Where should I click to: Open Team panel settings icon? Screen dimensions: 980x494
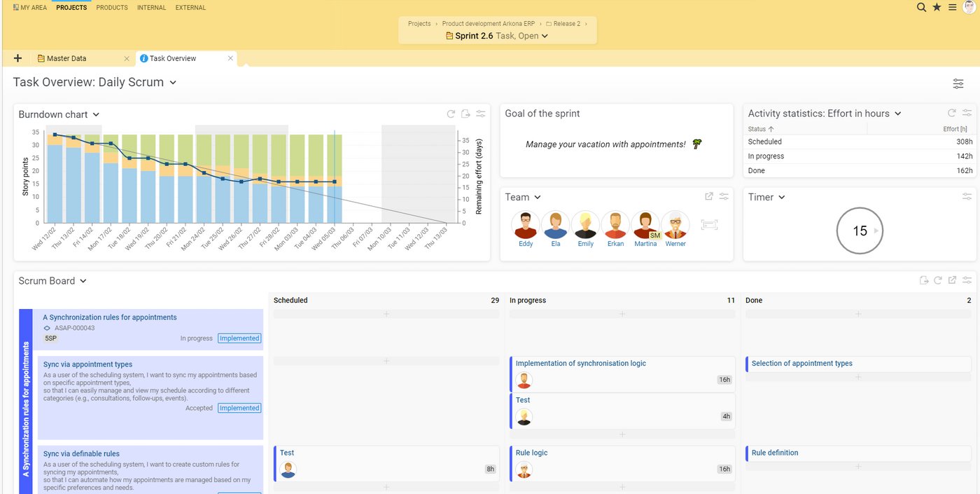click(724, 197)
